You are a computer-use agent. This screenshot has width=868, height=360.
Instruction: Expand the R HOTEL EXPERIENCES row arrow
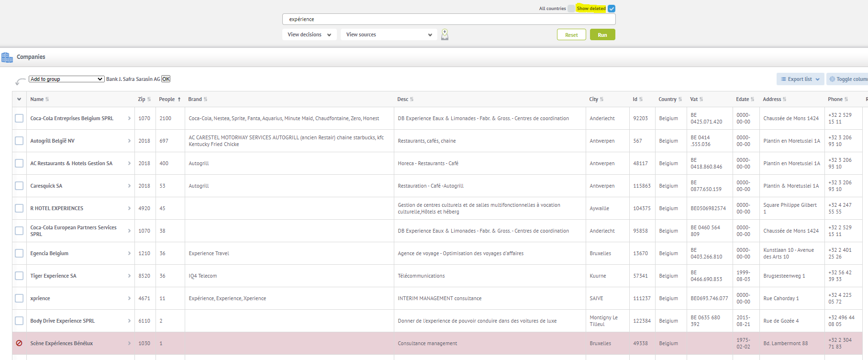click(x=129, y=208)
